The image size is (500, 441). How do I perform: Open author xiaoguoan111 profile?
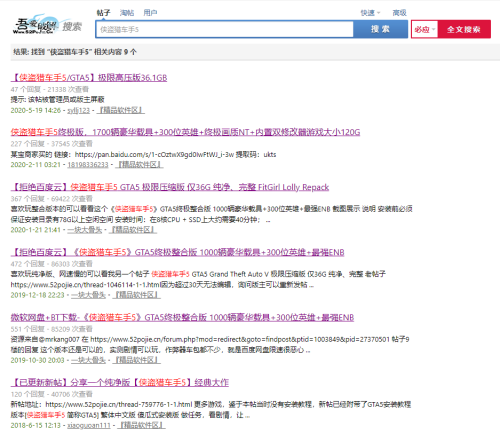[x=89, y=425]
